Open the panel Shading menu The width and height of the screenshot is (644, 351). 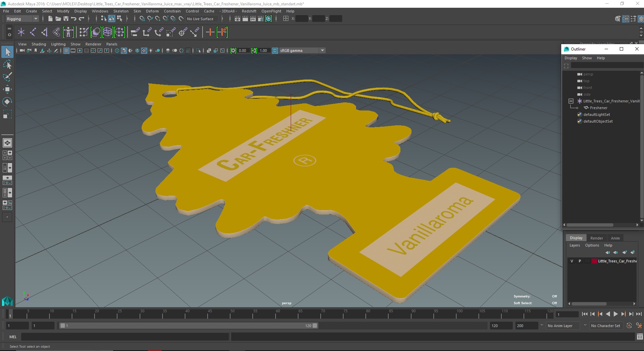coord(39,44)
